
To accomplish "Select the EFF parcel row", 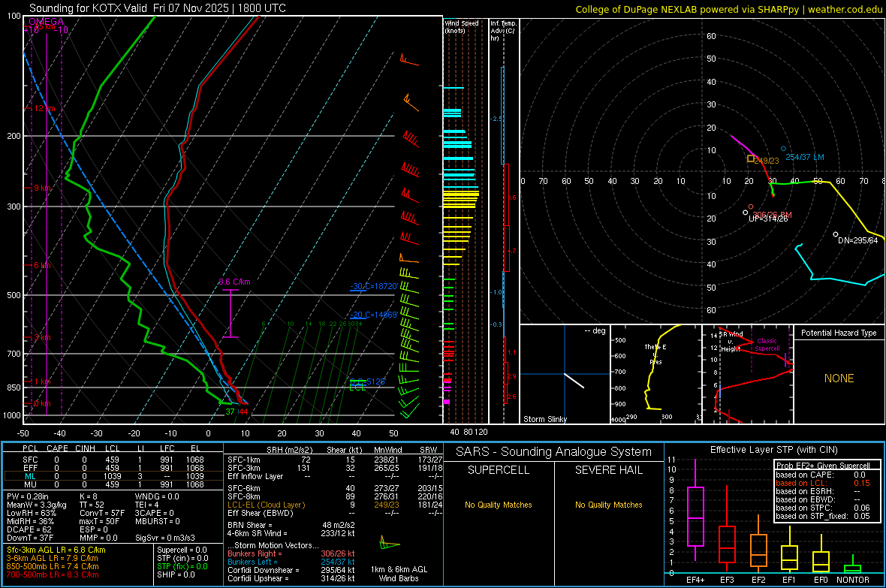I will (113, 468).
